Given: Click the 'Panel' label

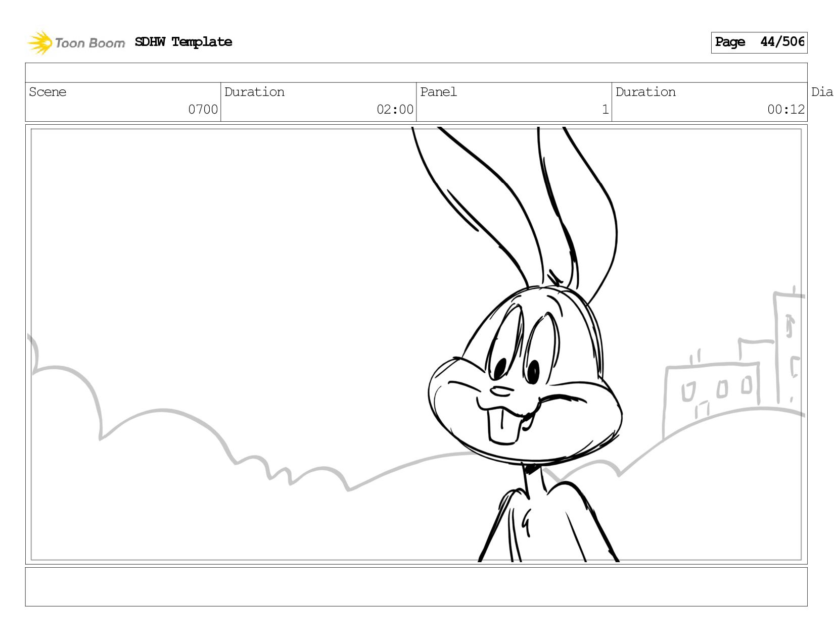Looking at the screenshot, I should coord(438,92).
